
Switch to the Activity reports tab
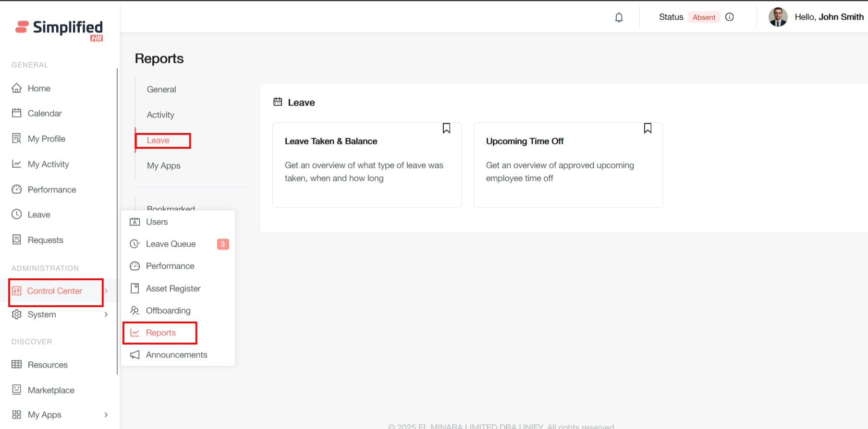click(x=160, y=115)
